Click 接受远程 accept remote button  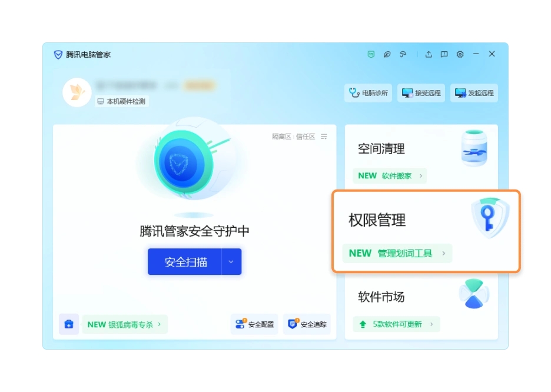tap(421, 93)
